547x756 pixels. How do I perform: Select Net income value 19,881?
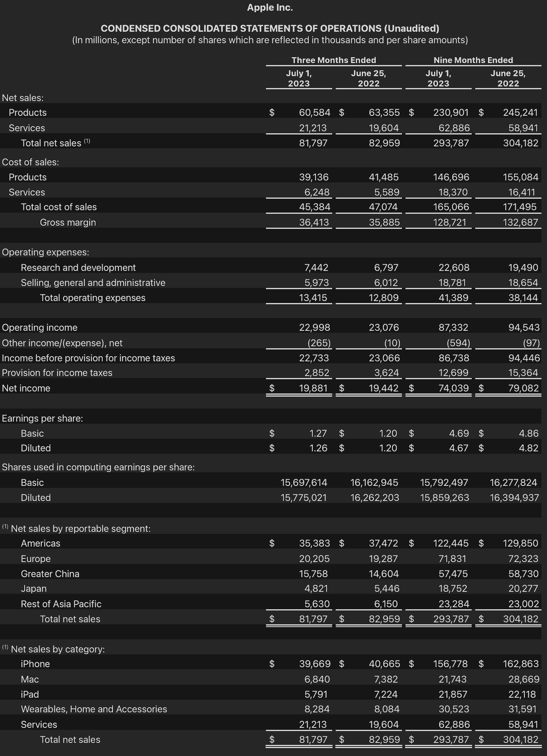[x=314, y=388]
